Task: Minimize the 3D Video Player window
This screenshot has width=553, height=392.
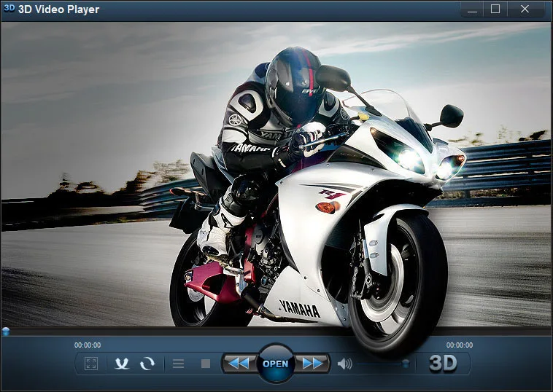Action: coord(472,9)
